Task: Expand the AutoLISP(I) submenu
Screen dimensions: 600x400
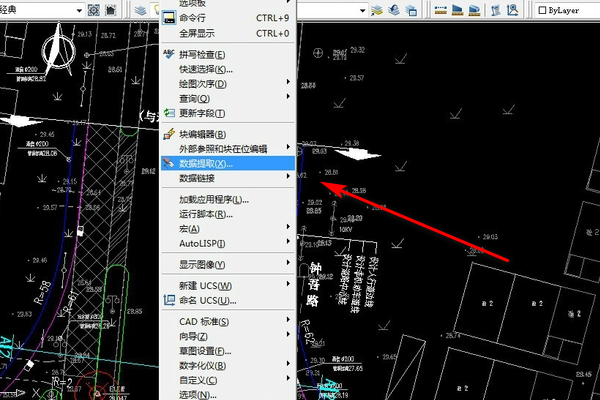Action: coord(227,243)
